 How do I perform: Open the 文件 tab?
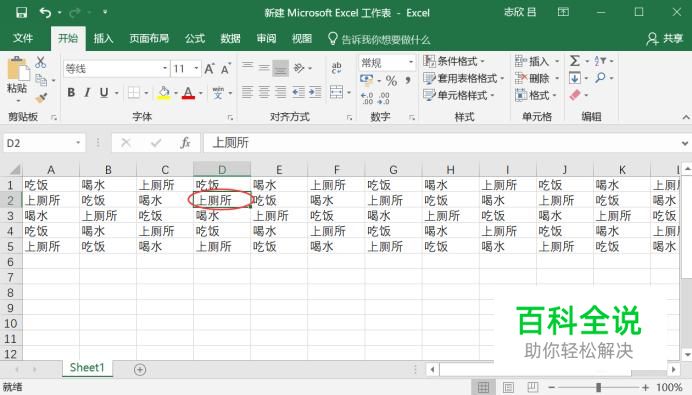[x=23, y=38]
